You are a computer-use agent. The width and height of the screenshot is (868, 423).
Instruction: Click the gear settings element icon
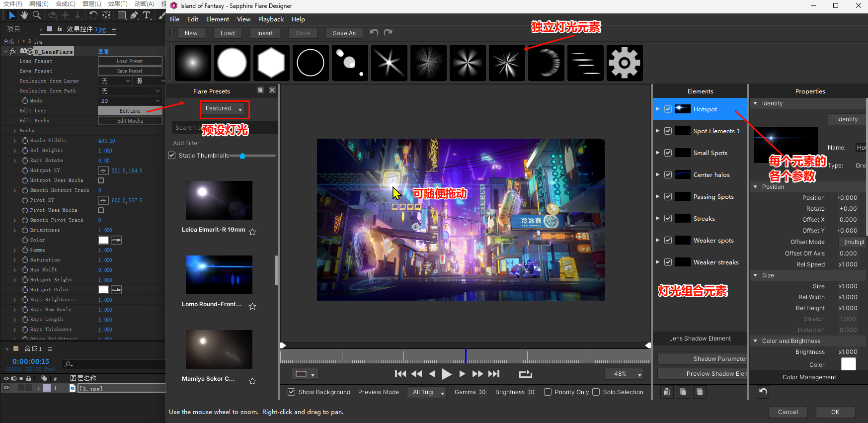(625, 63)
